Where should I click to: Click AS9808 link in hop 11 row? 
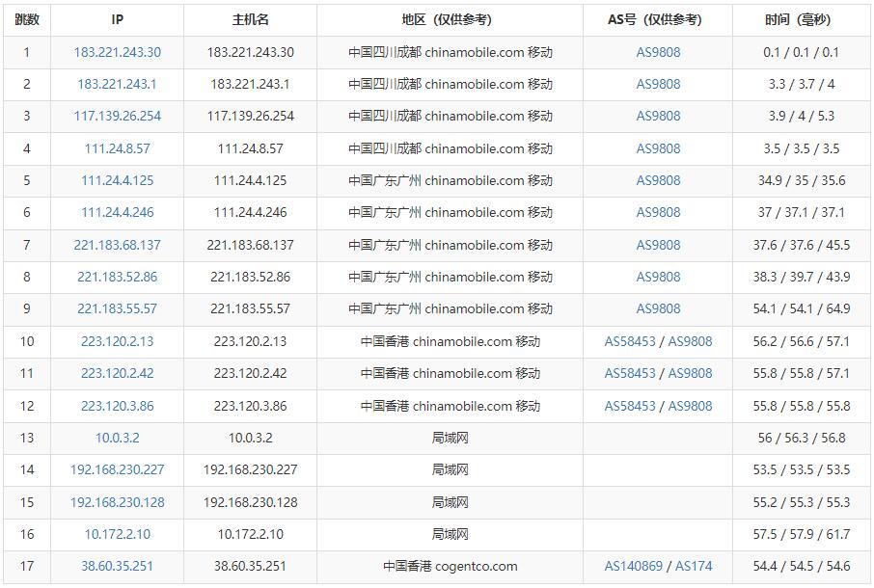pyautogui.click(x=690, y=373)
